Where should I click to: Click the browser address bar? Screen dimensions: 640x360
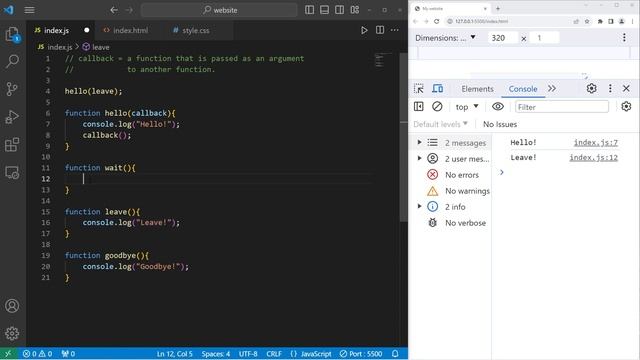[506, 21]
